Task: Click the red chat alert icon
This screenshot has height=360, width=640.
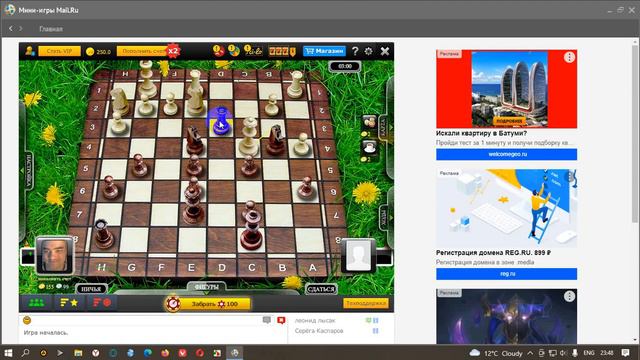Action: pos(281,320)
